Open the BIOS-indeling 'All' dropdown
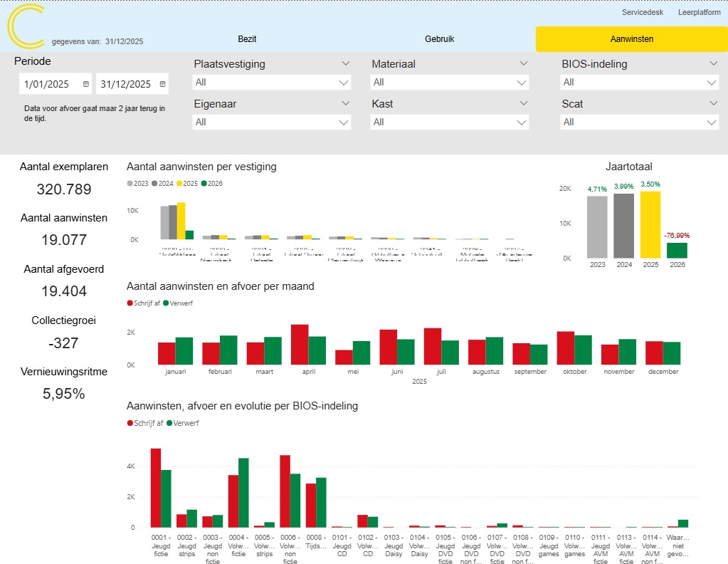Viewport: 728px width, 564px height. (640, 83)
